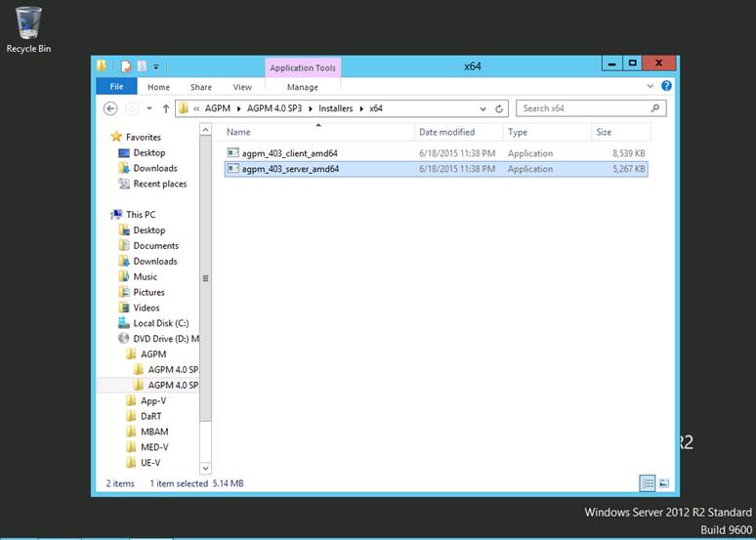Open the recent locations dropdown arrow
The image size is (756, 540).
(x=149, y=108)
